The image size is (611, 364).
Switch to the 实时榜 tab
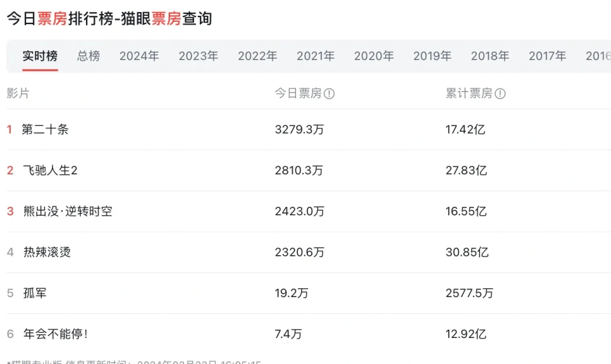tap(40, 56)
